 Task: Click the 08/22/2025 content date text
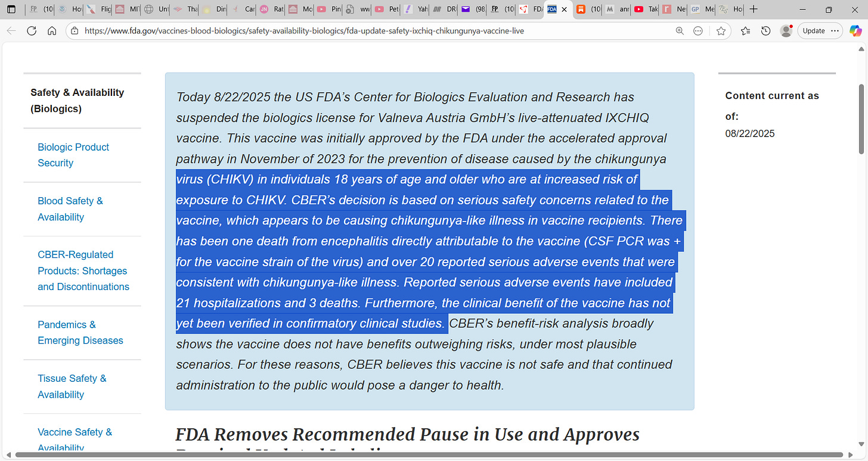click(x=750, y=133)
